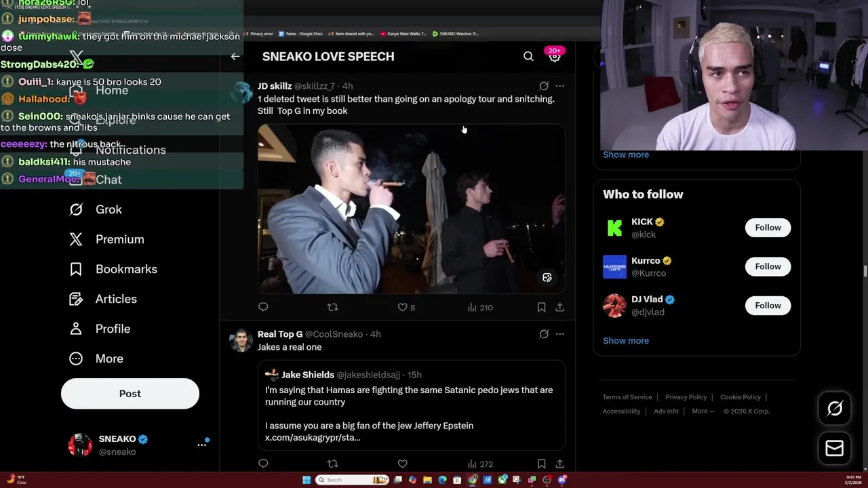The width and height of the screenshot is (868, 488).
Task: Follow the KICK account
Action: click(x=768, y=228)
